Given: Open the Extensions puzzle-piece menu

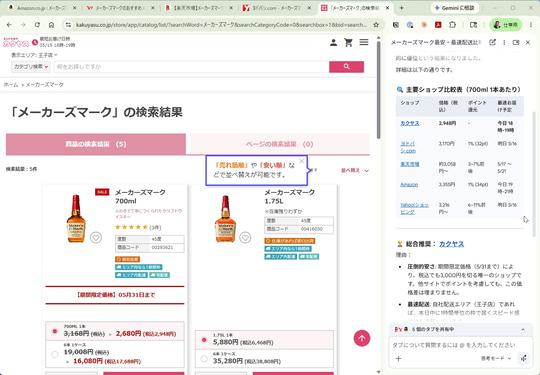Looking at the screenshot, I should pyautogui.click(x=452, y=25).
